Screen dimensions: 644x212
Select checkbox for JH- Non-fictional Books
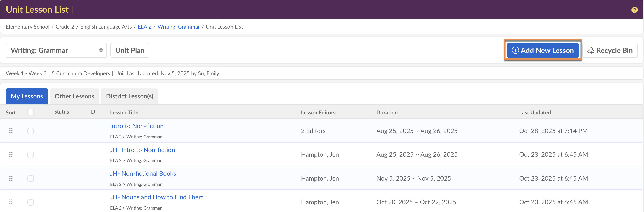tap(30, 178)
